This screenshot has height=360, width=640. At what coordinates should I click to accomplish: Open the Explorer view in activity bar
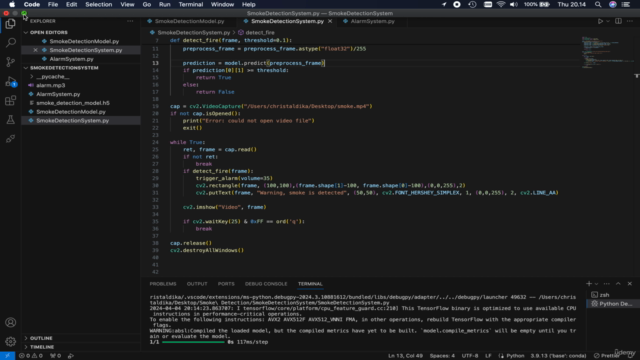pos(11,24)
